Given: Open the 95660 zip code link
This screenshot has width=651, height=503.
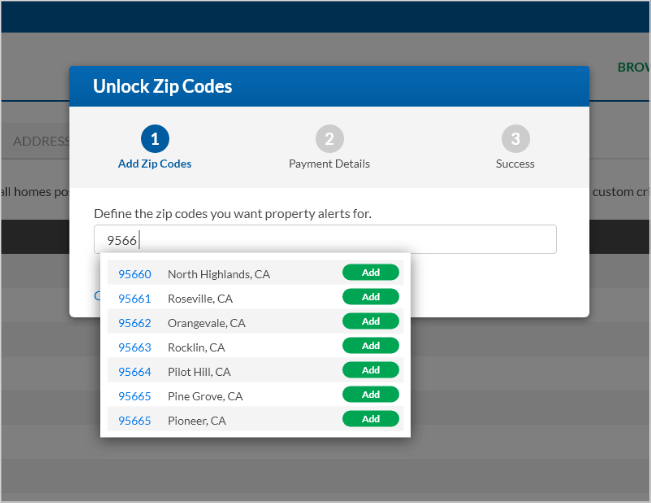Looking at the screenshot, I should (x=135, y=274).
